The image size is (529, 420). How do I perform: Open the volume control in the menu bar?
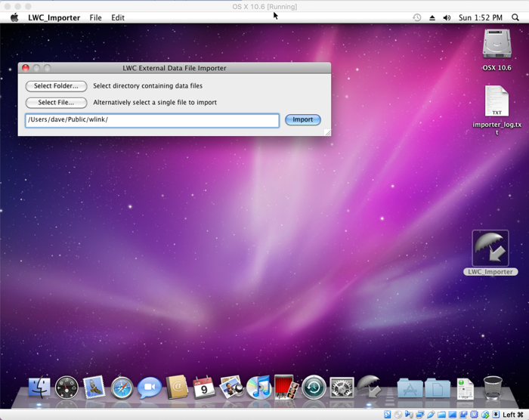447,18
